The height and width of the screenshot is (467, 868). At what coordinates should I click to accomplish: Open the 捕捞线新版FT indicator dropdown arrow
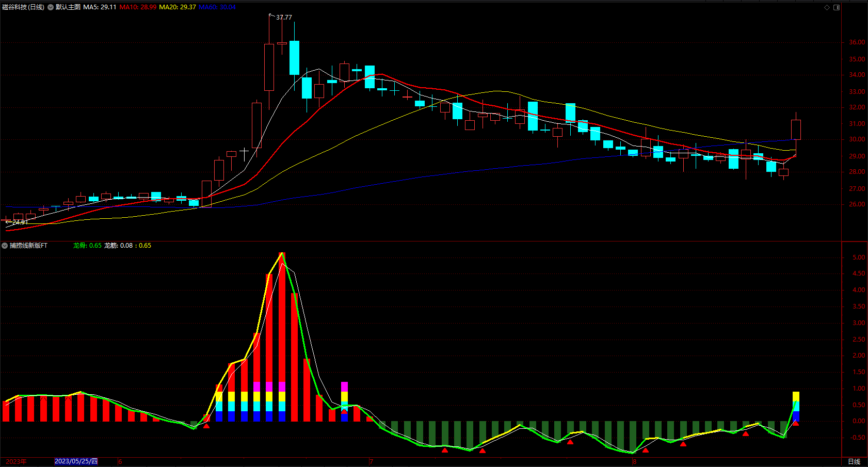(x=5, y=246)
